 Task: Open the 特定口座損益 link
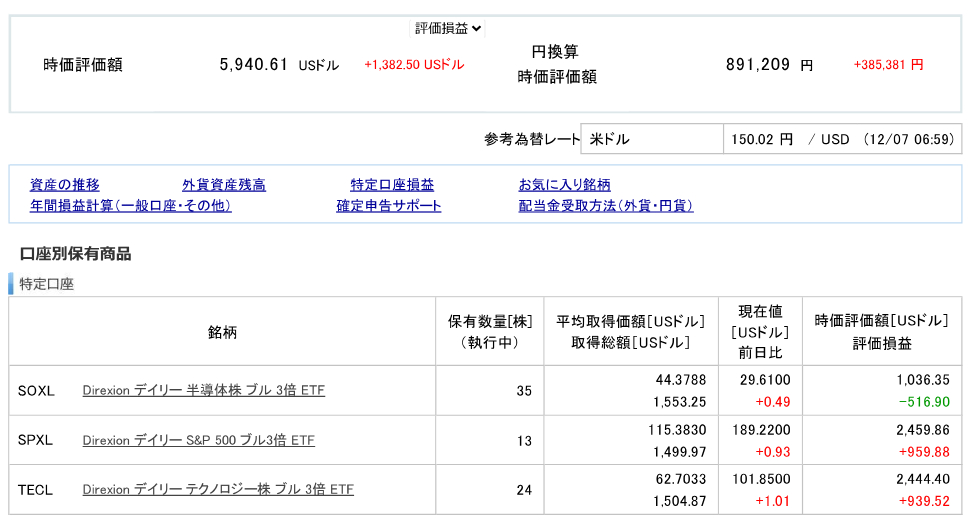click(x=392, y=185)
